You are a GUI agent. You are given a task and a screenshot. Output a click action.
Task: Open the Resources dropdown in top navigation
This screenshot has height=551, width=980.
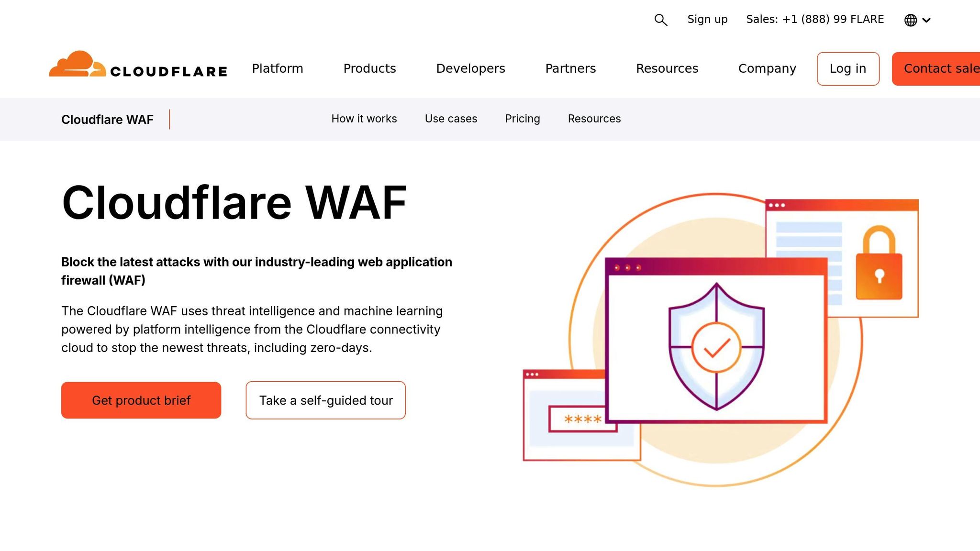click(x=667, y=68)
